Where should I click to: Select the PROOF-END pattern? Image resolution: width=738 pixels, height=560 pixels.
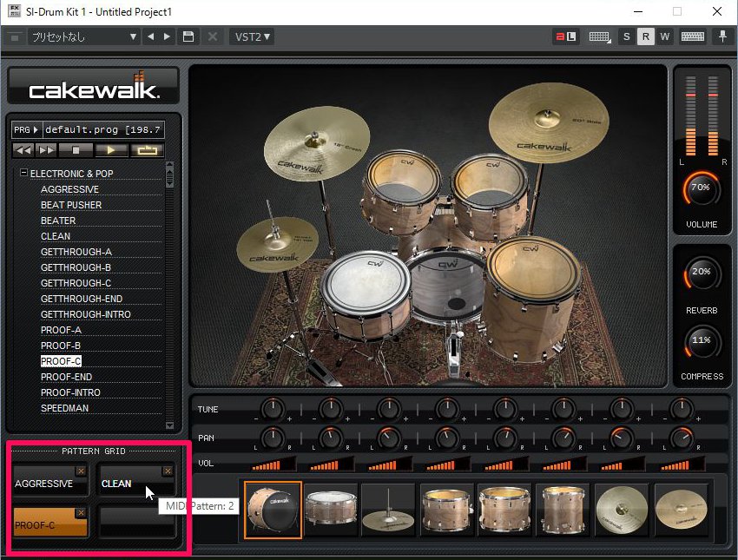66,377
